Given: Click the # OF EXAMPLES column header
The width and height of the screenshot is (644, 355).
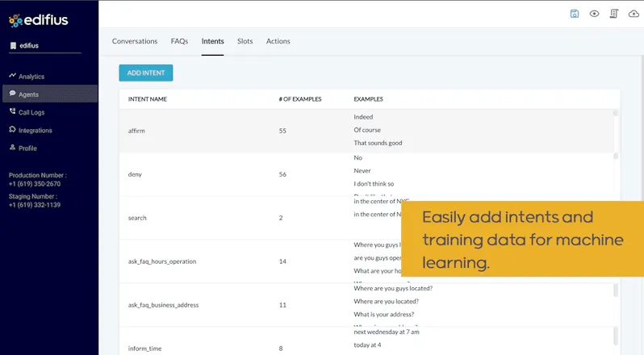Looking at the screenshot, I should point(300,99).
